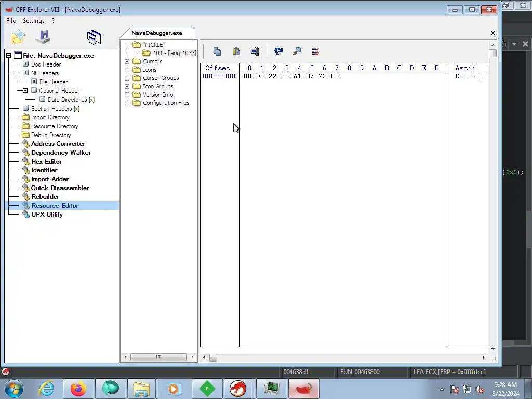Open the File menu
Image resolution: width=532 pixels, height=399 pixels.
click(11, 21)
